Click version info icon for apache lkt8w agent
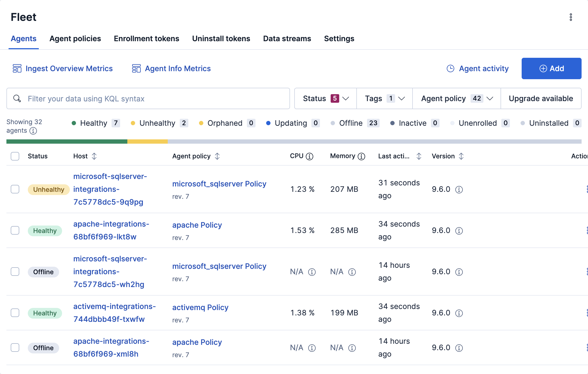 click(459, 231)
